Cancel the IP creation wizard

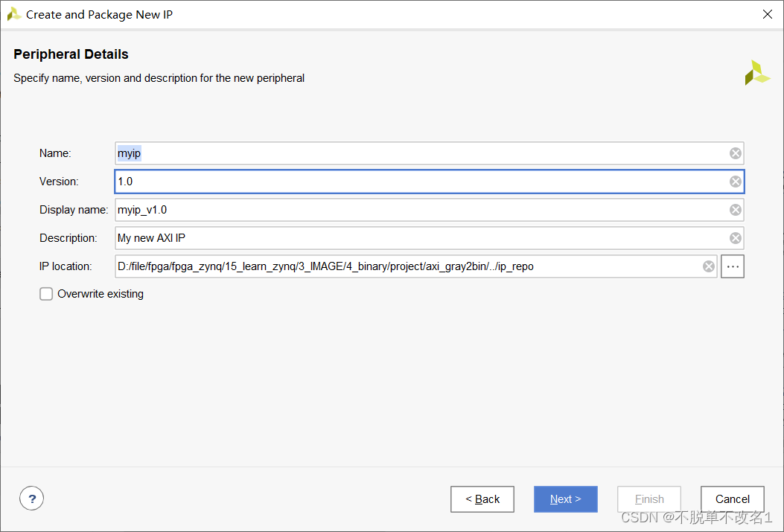pos(732,499)
